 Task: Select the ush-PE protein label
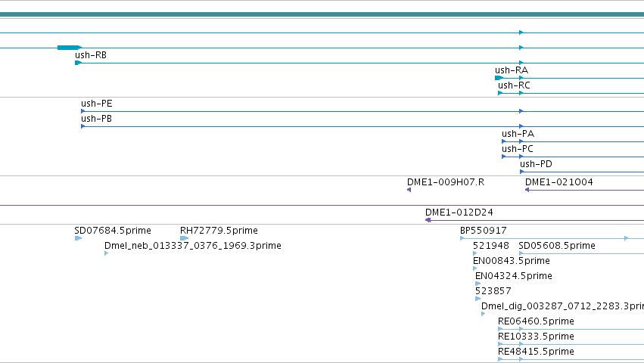click(x=97, y=104)
